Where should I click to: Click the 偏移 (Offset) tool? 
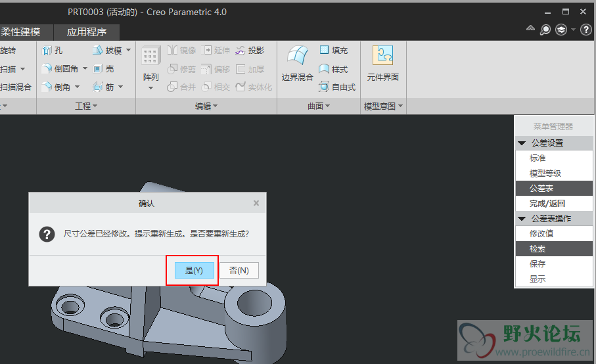click(216, 69)
